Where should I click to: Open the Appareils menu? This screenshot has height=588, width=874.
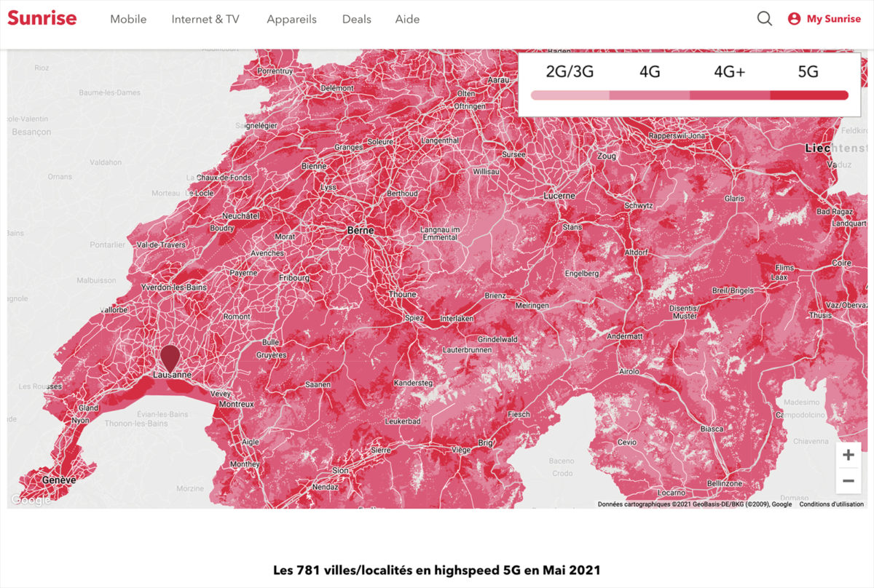coord(291,19)
